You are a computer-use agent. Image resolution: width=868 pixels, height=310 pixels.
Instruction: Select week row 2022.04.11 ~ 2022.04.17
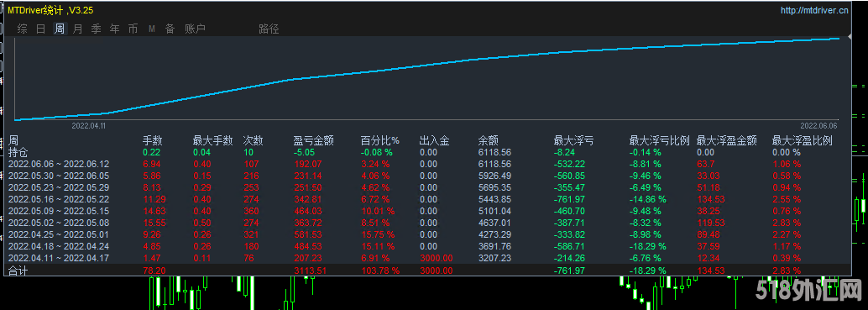(x=60, y=258)
